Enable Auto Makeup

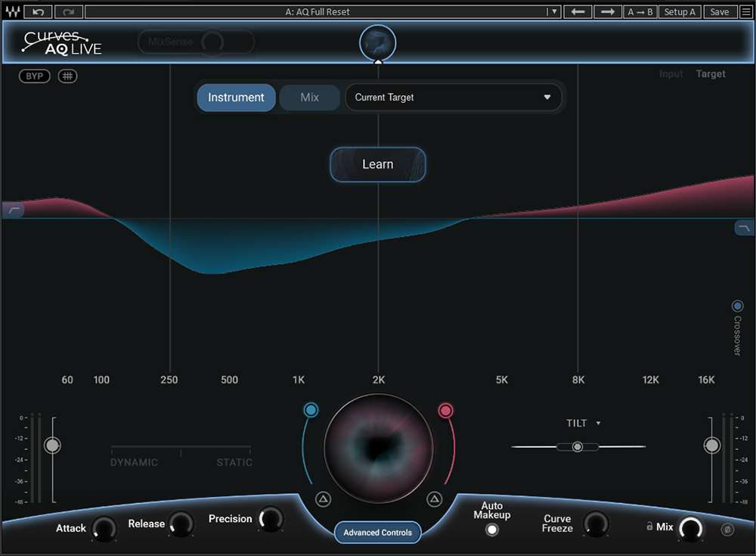[492, 530]
